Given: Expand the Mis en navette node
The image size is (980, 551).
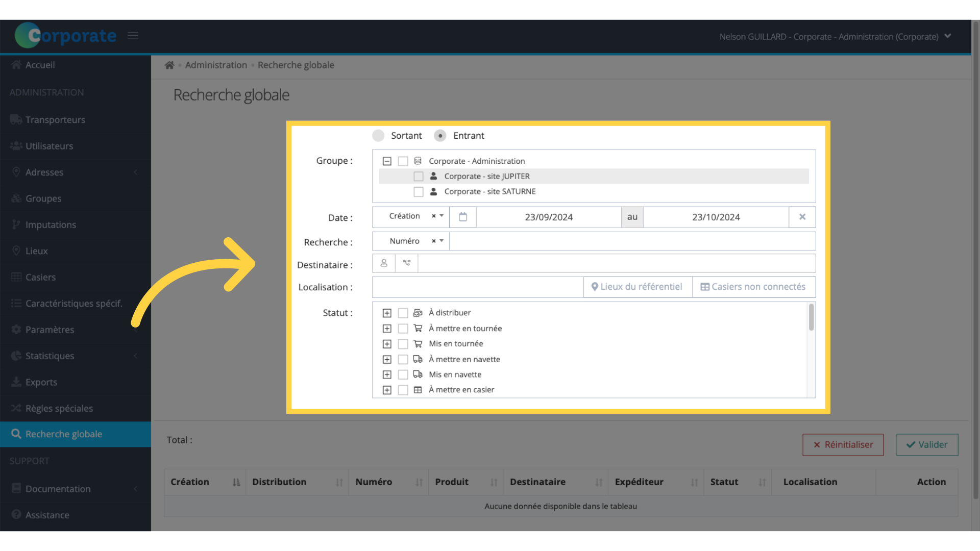Looking at the screenshot, I should pyautogui.click(x=387, y=375).
